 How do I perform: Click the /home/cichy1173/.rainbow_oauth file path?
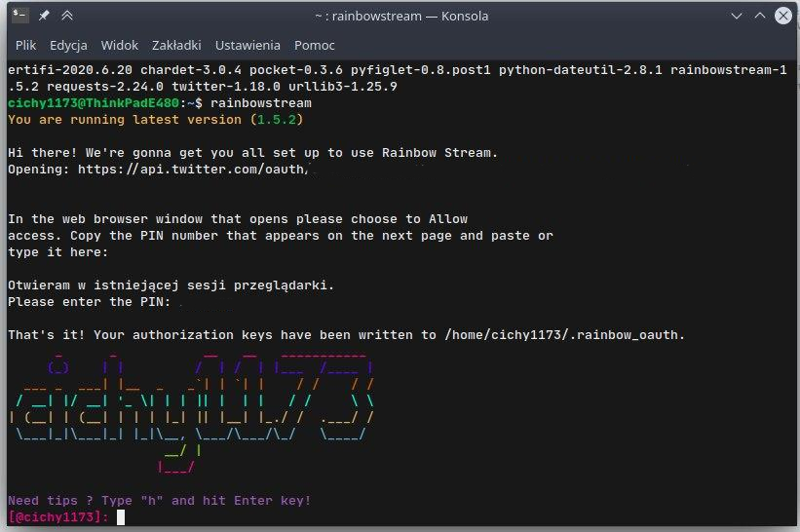coord(564,334)
